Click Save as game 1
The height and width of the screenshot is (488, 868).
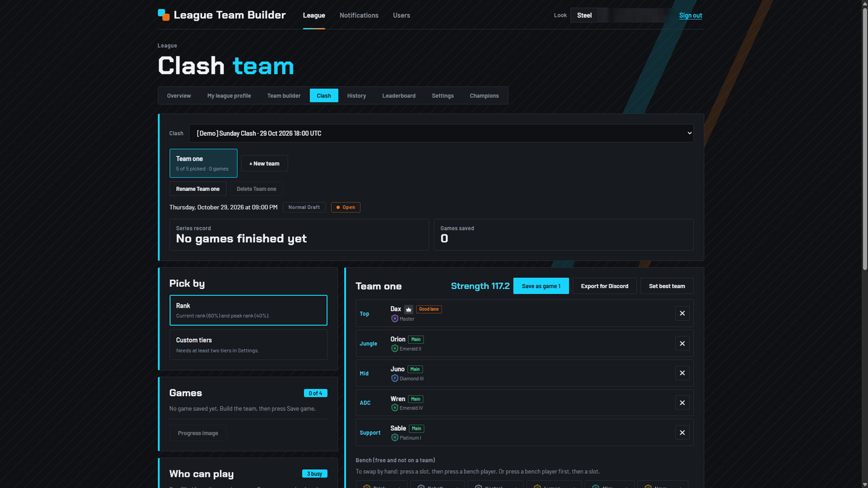541,286
